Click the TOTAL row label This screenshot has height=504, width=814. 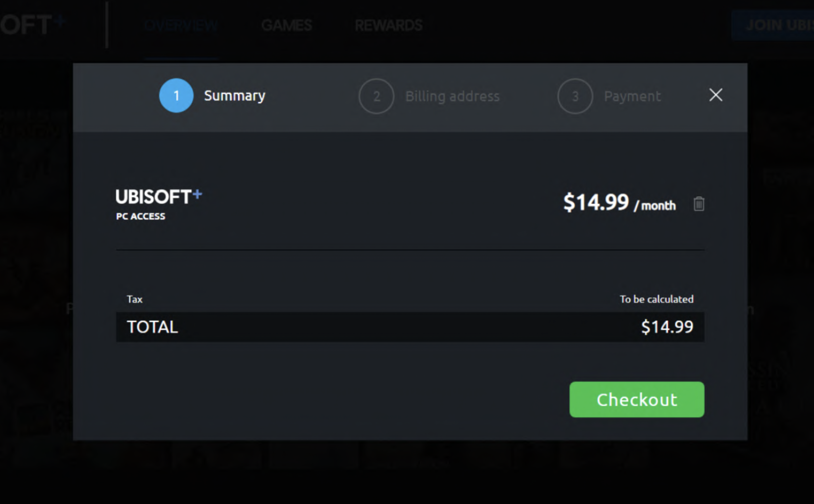pyautogui.click(x=152, y=327)
